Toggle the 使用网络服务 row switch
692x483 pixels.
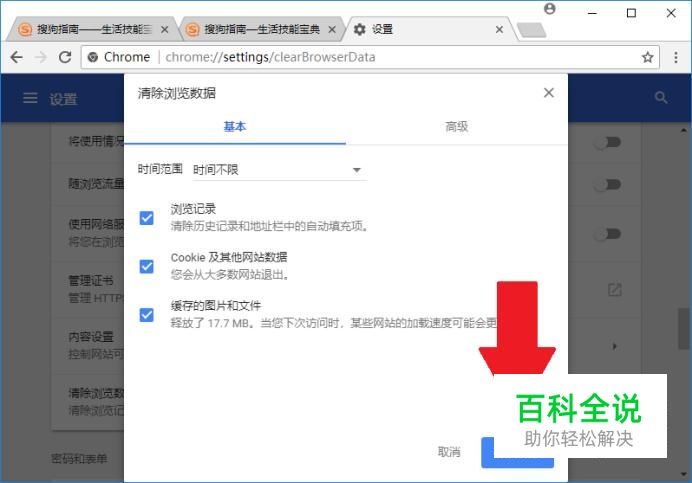coord(608,234)
